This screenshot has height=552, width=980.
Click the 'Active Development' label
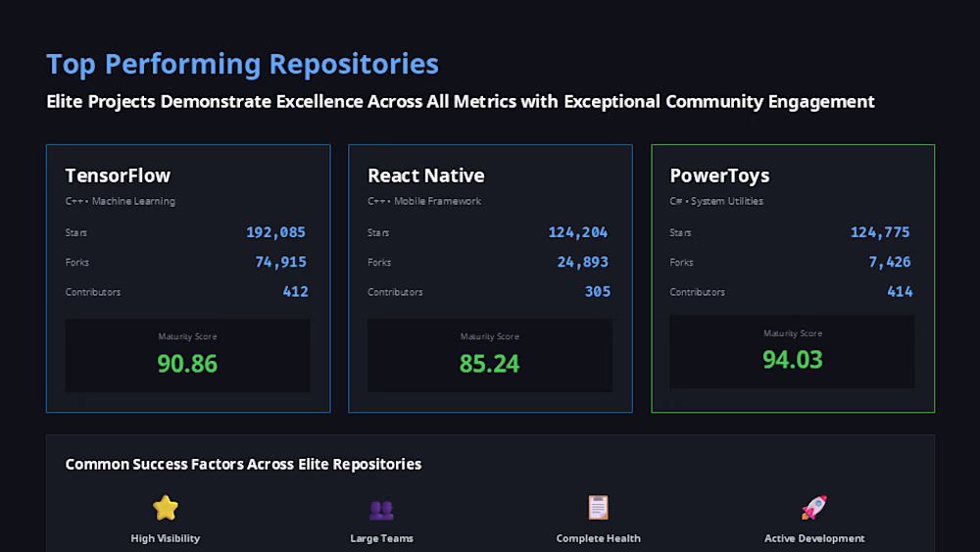click(814, 538)
